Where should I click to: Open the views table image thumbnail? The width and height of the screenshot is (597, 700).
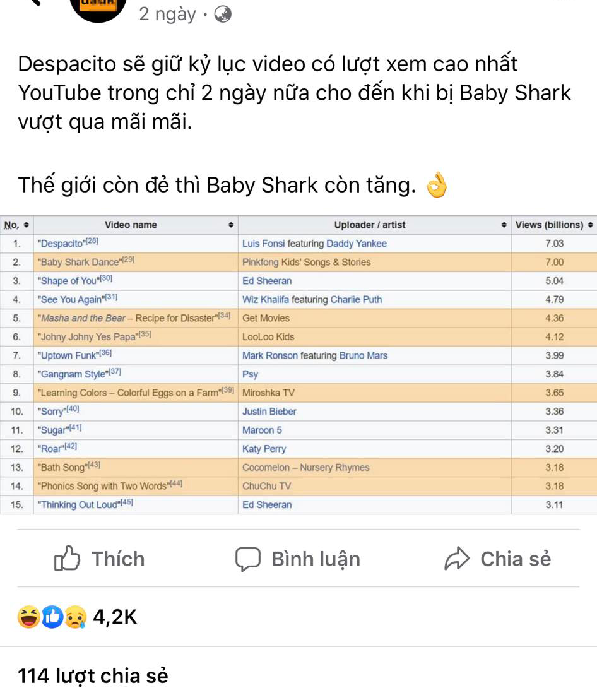[298, 365]
